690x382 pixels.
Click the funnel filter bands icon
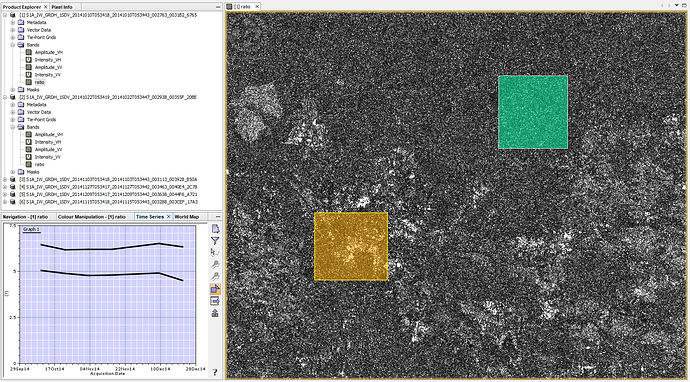click(215, 241)
